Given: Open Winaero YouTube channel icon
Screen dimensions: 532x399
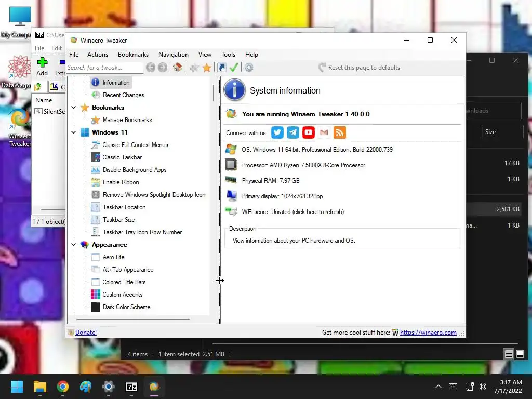Looking at the screenshot, I should coord(309,132).
